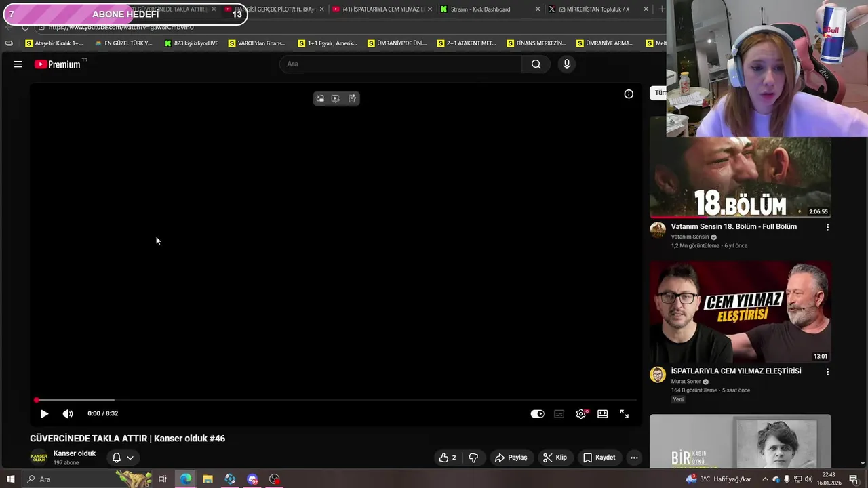The height and width of the screenshot is (488, 868).
Task: Open Ataşehir Kiralık bookmark
Action: 54,43
